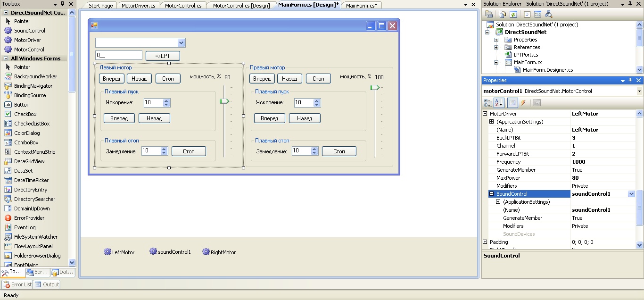This screenshot has width=644, height=300.
Task: Click the left motor power slider thumb
Action: [x=224, y=101]
